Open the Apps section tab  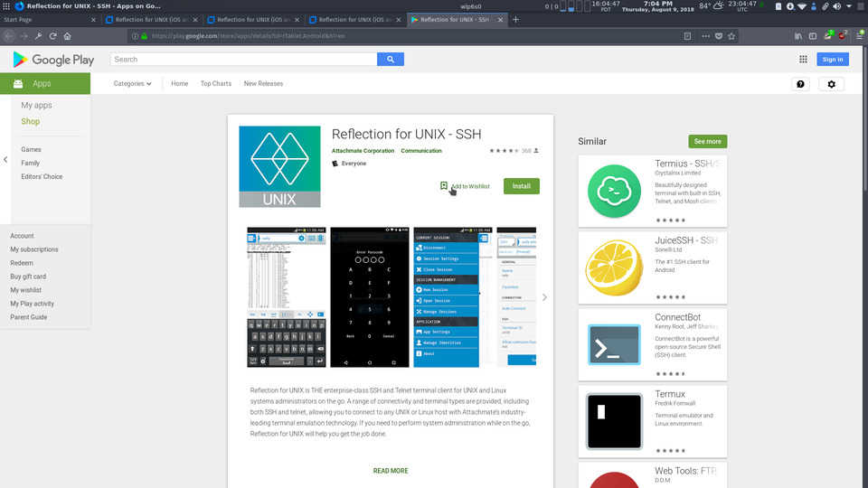coord(45,83)
